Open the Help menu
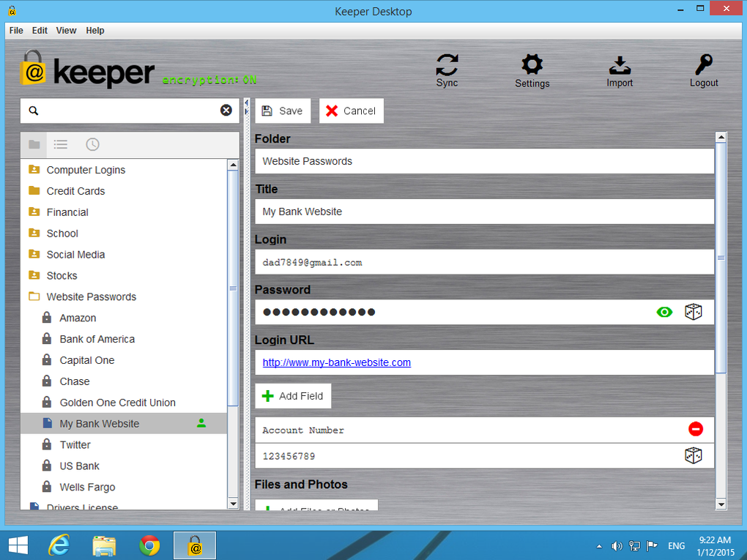 tap(95, 31)
